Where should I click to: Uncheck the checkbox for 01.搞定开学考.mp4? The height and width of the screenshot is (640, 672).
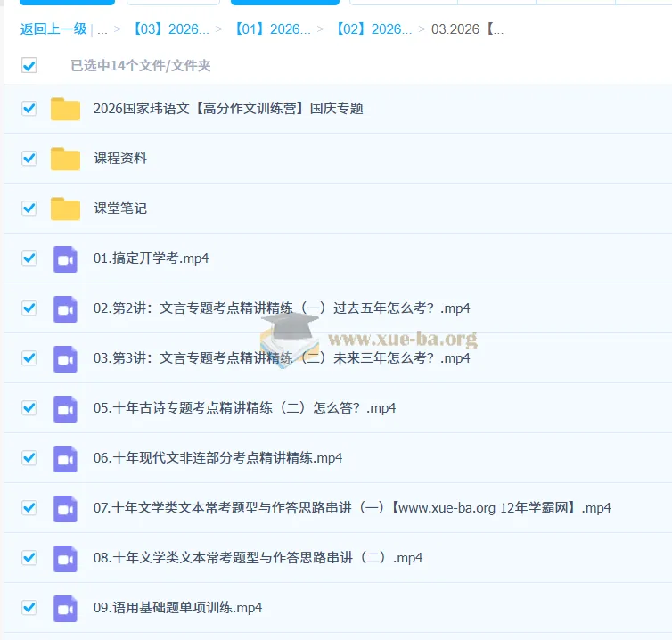pyautogui.click(x=29, y=258)
